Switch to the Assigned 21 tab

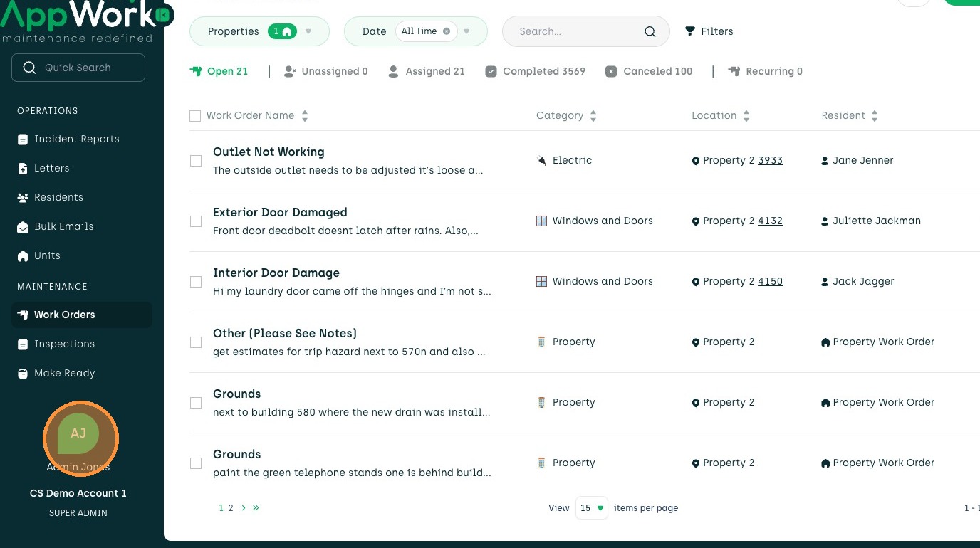[x=426, y=71]
